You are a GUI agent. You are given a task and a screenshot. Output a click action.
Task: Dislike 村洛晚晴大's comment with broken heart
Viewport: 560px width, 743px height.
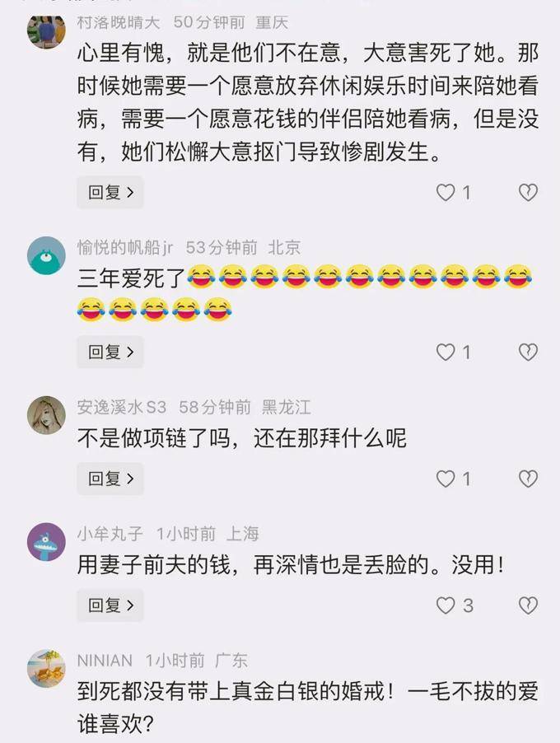coord(528,193)
